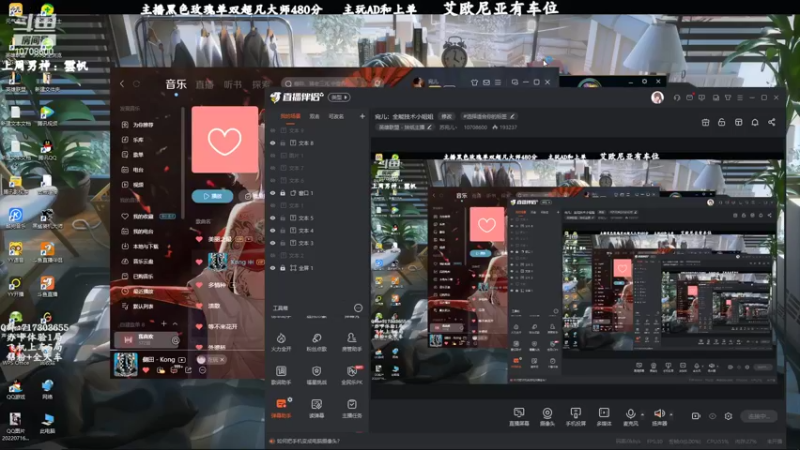Open 手机投屏 phone casting
The image size is (800, 450).
tap(576, 416)
